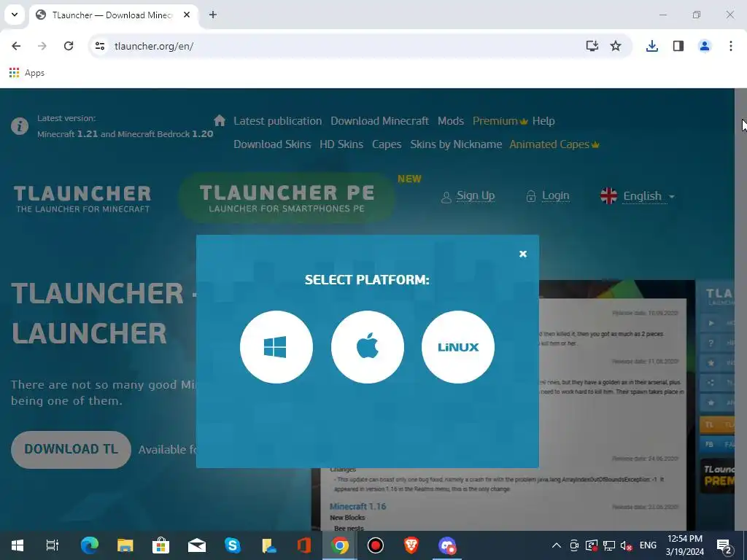747x560 pixels.
Task: Open the Latest publication menu item
Action: pos(278,121)
